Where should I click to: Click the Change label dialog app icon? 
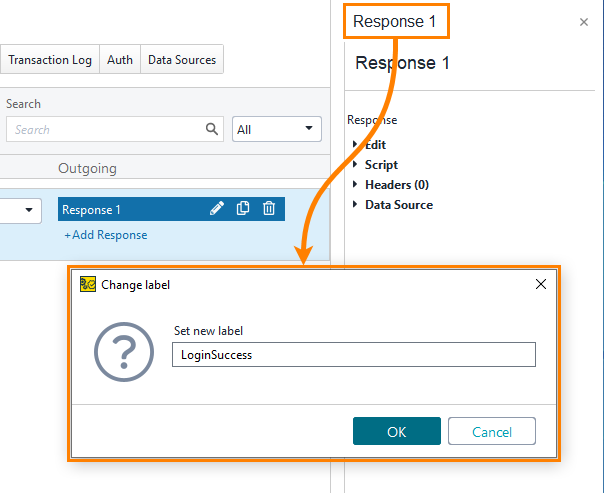pyautogui.click(x=88, y=284)
